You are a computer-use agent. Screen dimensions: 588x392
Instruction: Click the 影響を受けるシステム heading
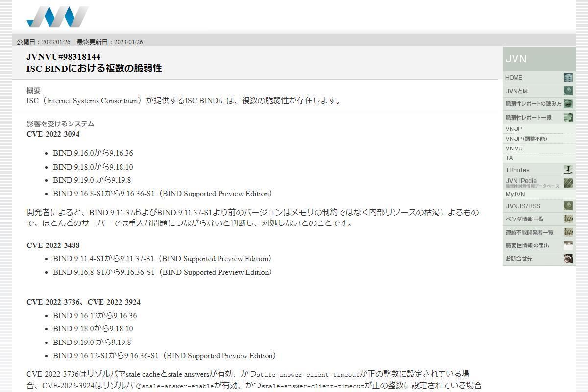[x=60, y=124]
